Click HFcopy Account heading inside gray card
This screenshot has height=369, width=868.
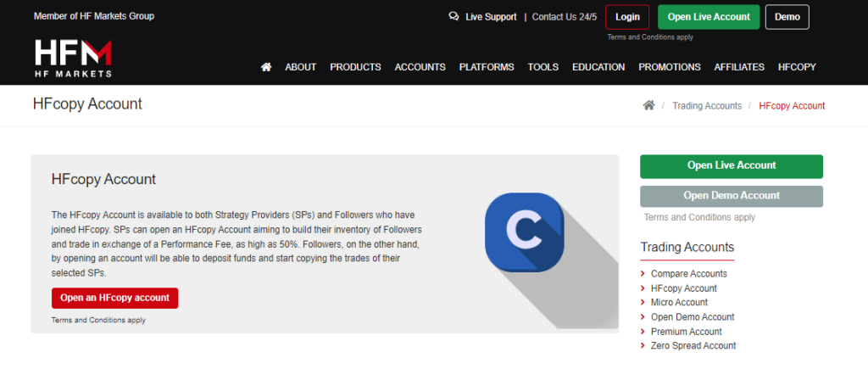103,180
